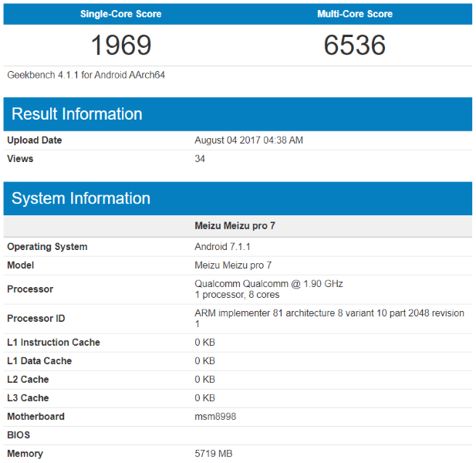
Task: Select the Model value Meizu Meizu pro 7
Action: (233, 265)
